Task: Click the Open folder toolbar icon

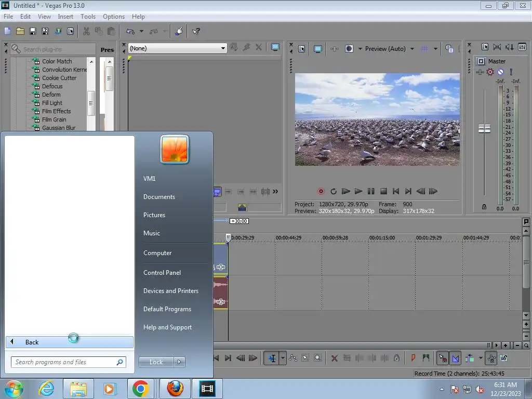Action: pos(20,32)
